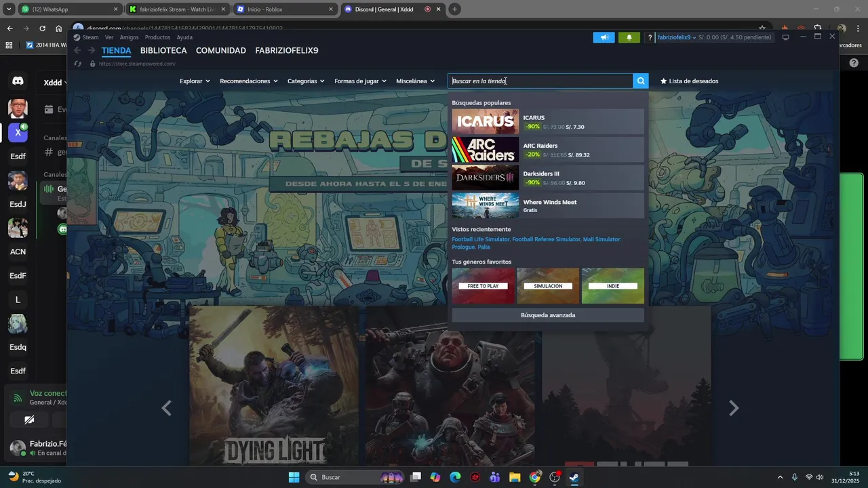Open Chrome tab search dropdown arrow

click(9, 9)
